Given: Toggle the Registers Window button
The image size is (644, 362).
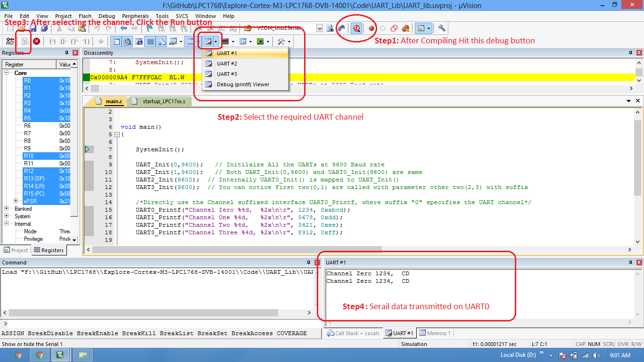Looking at the screenshot, I should [x=150, y=41].
